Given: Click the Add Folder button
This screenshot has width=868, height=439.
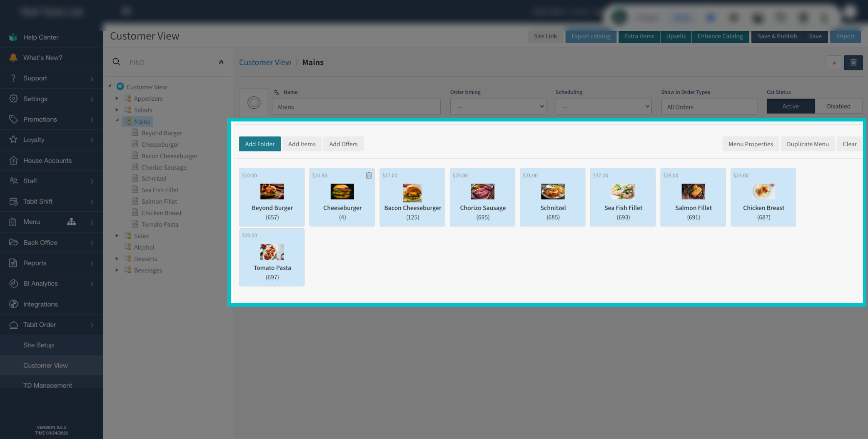Looking at the screenshot, I should (260, 144).
